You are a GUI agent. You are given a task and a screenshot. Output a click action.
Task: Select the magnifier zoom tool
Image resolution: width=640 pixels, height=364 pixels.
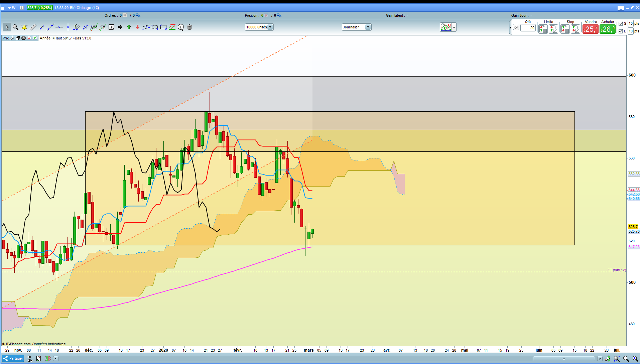pos(15,27)
